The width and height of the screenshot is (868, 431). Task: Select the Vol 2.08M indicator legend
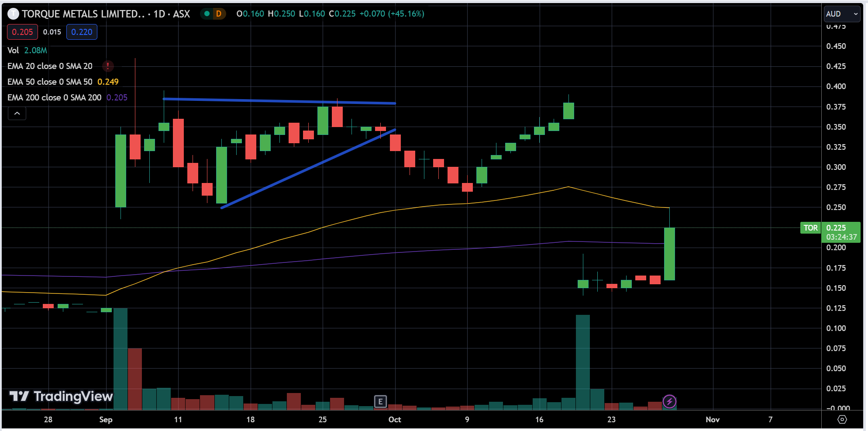(x=27, y=50)
